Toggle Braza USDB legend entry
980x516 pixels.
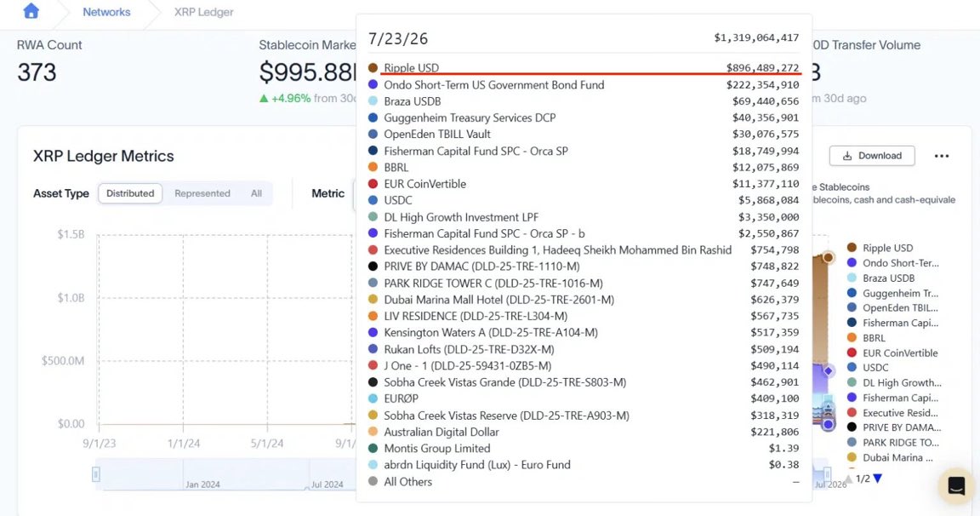click(880, 278)
